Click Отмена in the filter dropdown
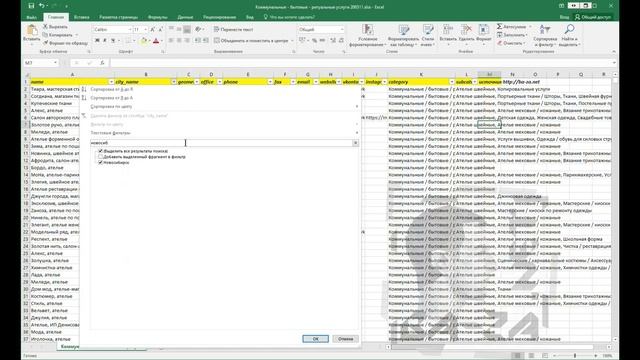Image resolution: width=640 pixels, height=360 pixels. tap(345, 339)
